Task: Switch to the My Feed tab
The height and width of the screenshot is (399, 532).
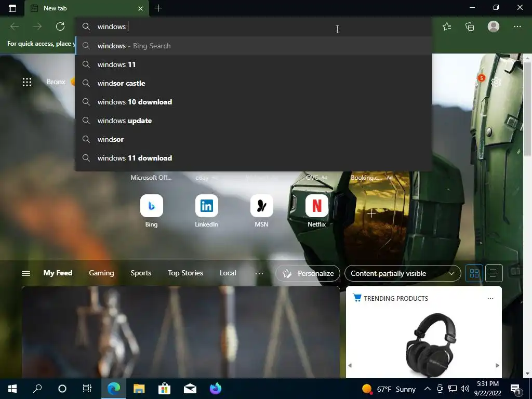Action: click(x=58, y=273)
